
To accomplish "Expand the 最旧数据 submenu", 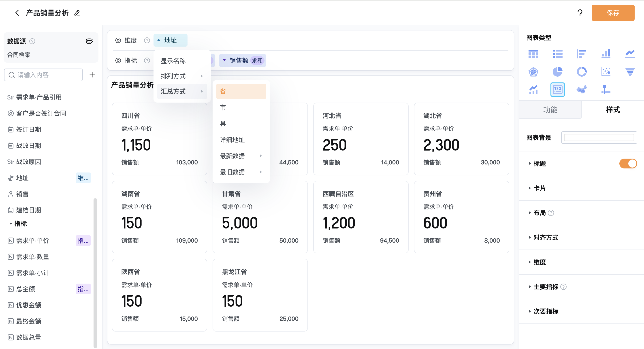I will click(241, 172).
